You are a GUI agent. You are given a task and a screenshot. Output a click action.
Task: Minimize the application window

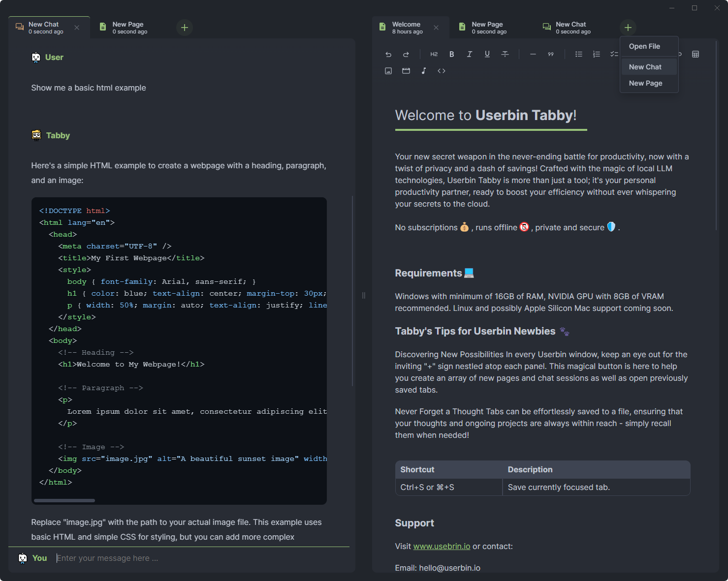pos(672,8)
